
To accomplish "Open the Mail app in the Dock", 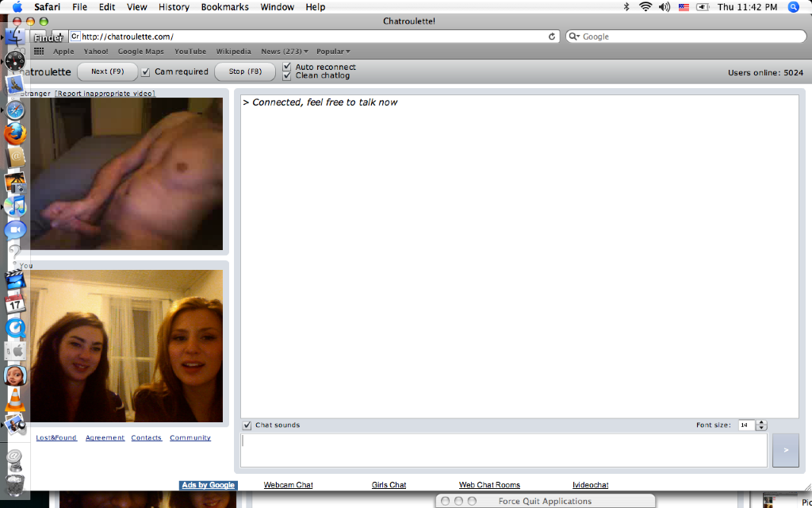I will [x=15, y=85].
